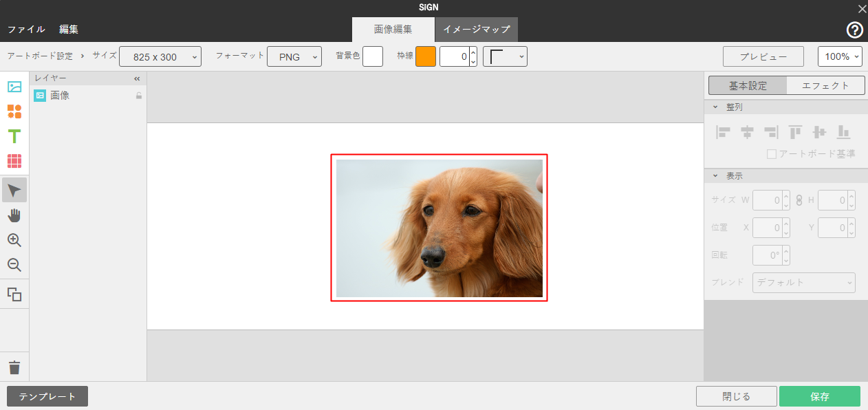Click the H size input field
The image size is (868, 410).
833,200
